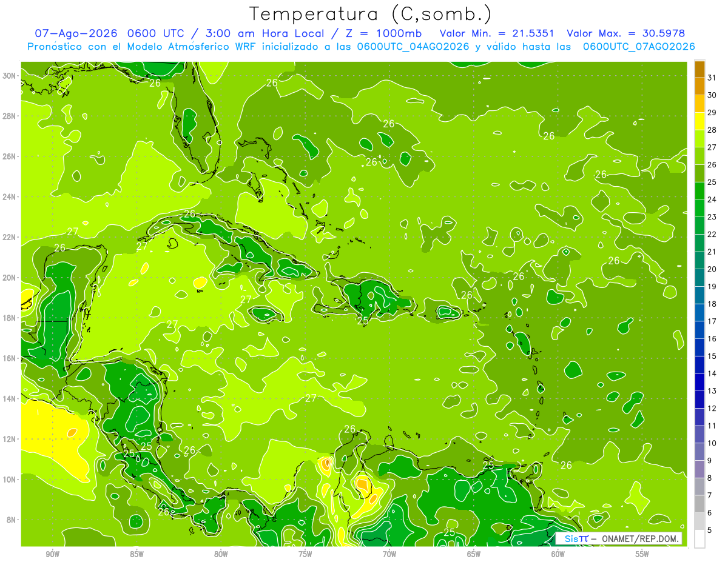Click the "5" color scale label
This screenshot has height=562, width=728.
coord(710,531)
